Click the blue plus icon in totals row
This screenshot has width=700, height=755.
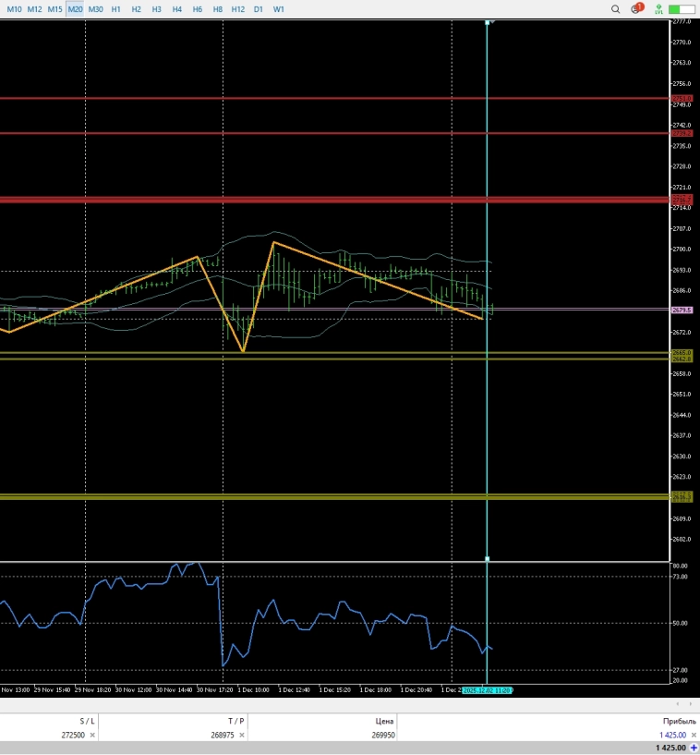pyautogui.click(x=694, y=748)
